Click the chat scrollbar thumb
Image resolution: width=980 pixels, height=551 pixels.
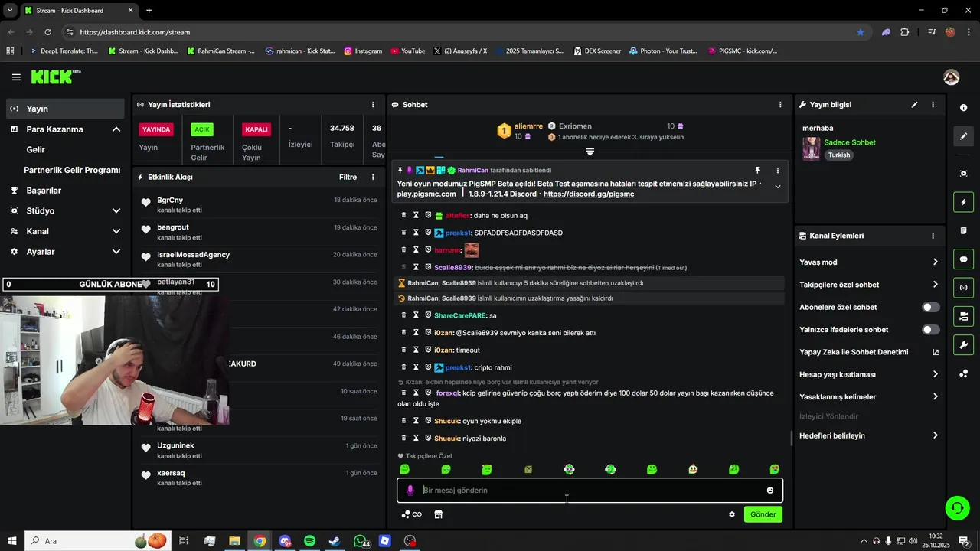pyautogui.click(x=791, y=438)
